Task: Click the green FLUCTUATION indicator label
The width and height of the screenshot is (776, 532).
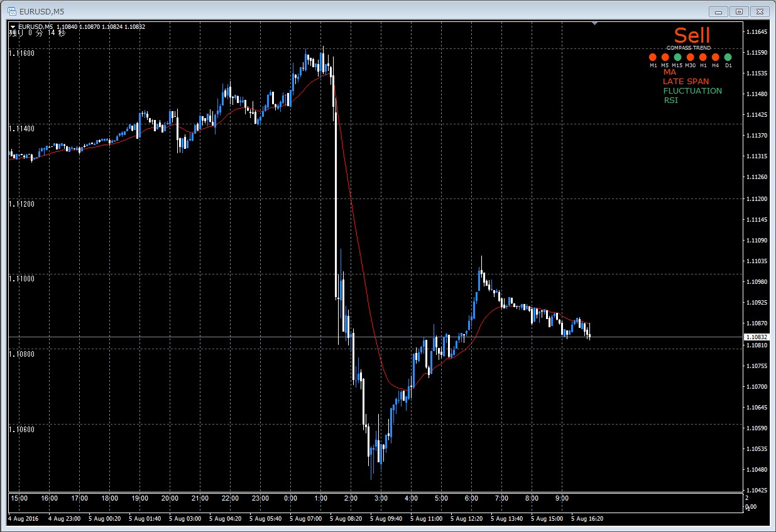Action: click(x=692, y=90)
